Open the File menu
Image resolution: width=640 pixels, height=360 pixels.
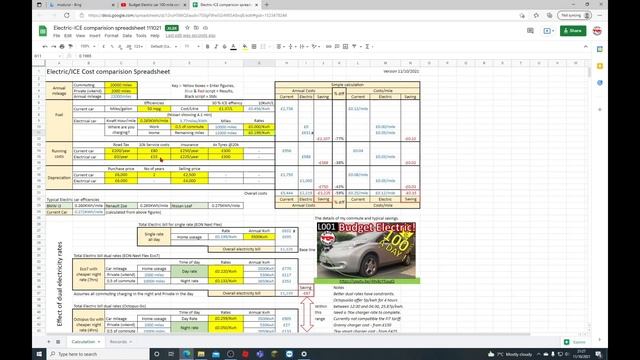click(x=56, y=36)
